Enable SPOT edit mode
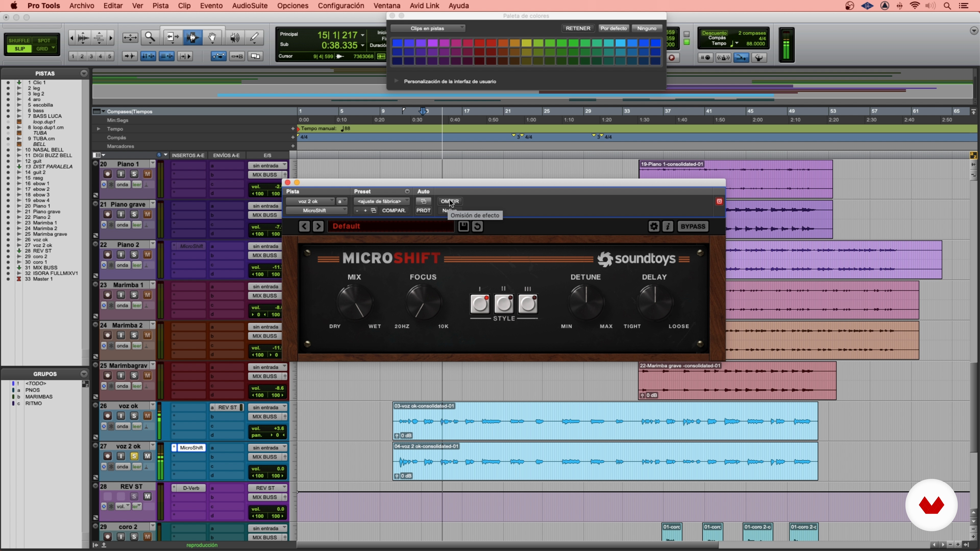This screenshot has width=980, height=551. [44, 40]
